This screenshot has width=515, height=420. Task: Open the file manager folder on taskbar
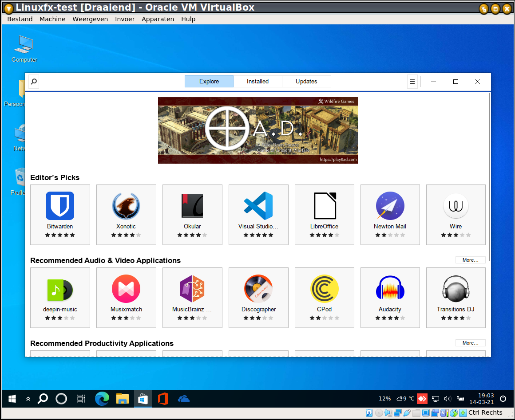pyautogui.click(x=122, y=399)
